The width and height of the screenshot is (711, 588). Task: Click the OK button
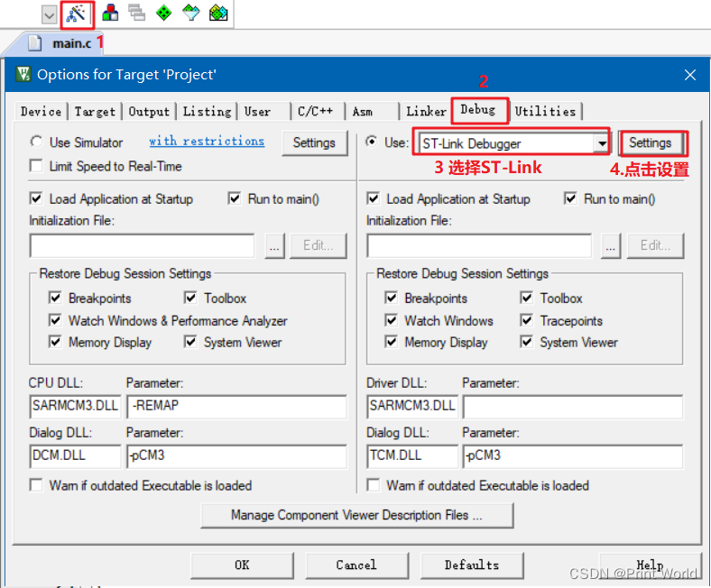(x=242, y=565)
